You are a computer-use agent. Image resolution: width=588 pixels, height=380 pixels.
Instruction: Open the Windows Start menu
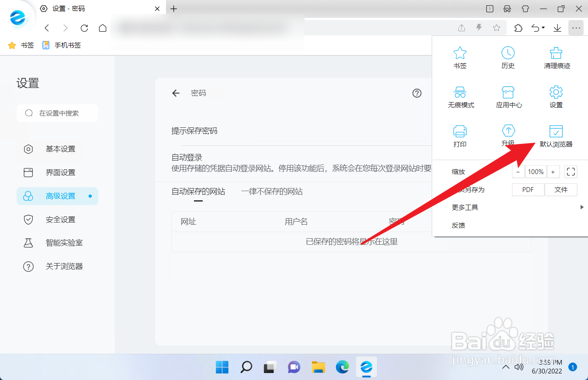[x=222, y=368]
